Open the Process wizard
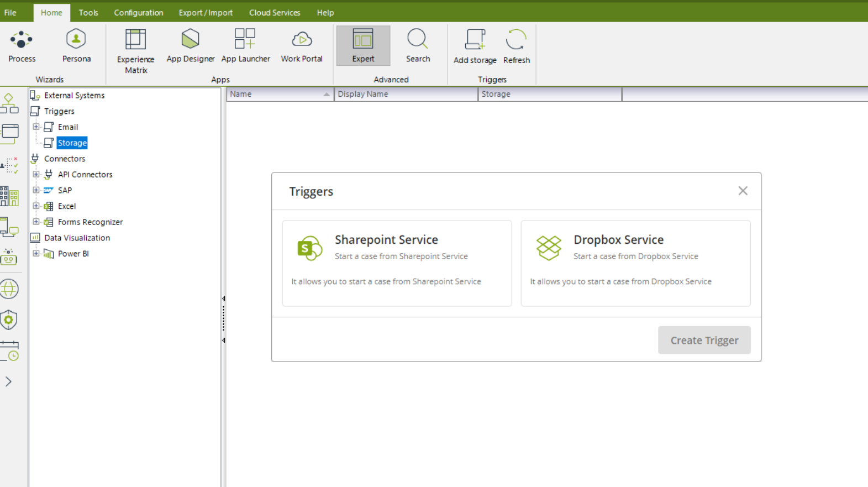Screen dimensions: 868x487 22,46
